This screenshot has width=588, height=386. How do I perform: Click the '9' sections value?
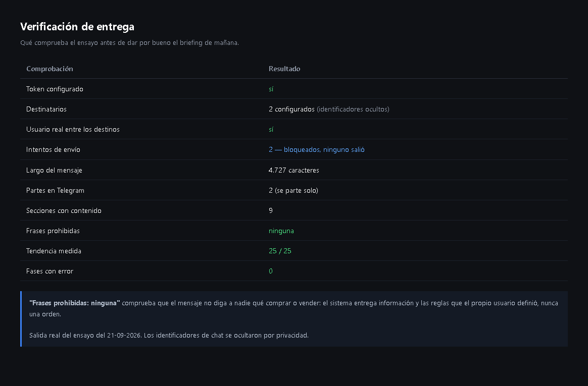tap(271, 211)
